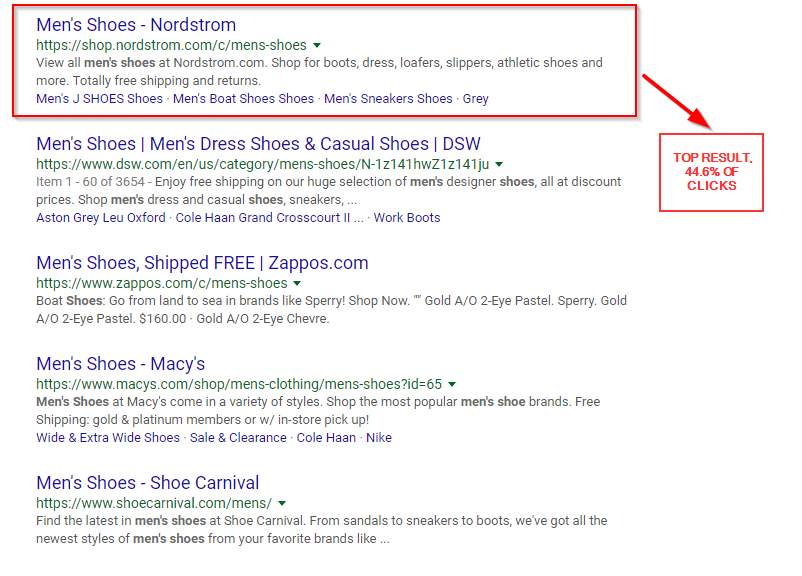Open the Men's Shoes - Nordstrom result
Image resolution: width=802 pixels, height=576 pixels.
(136, 25)
